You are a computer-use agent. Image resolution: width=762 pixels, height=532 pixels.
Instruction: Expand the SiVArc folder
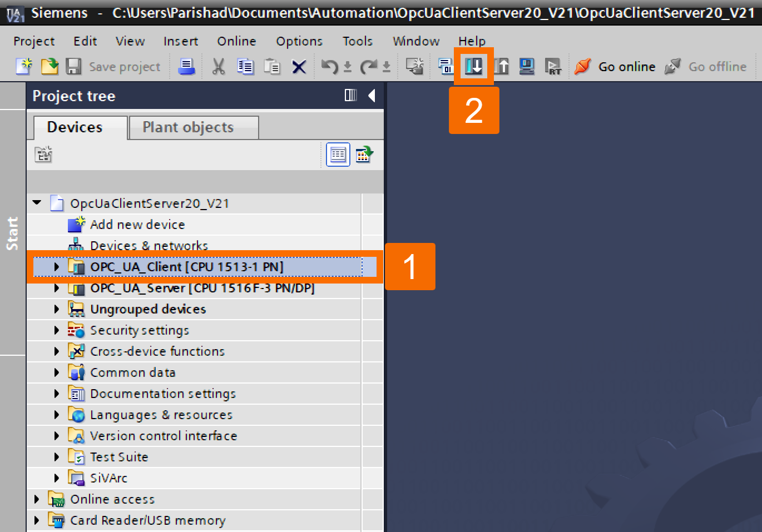[x=56, y=478]
